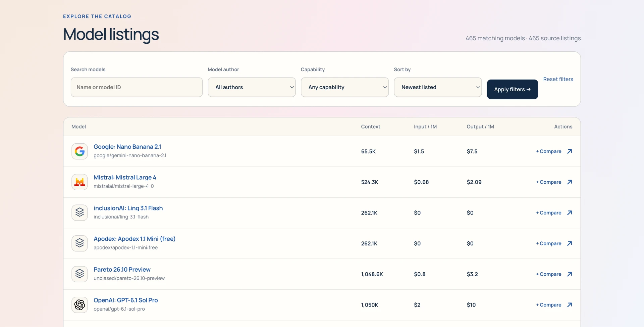This screenshot has width=644, height=327.
Task: Click the Context column header
Action: point(371,127)
